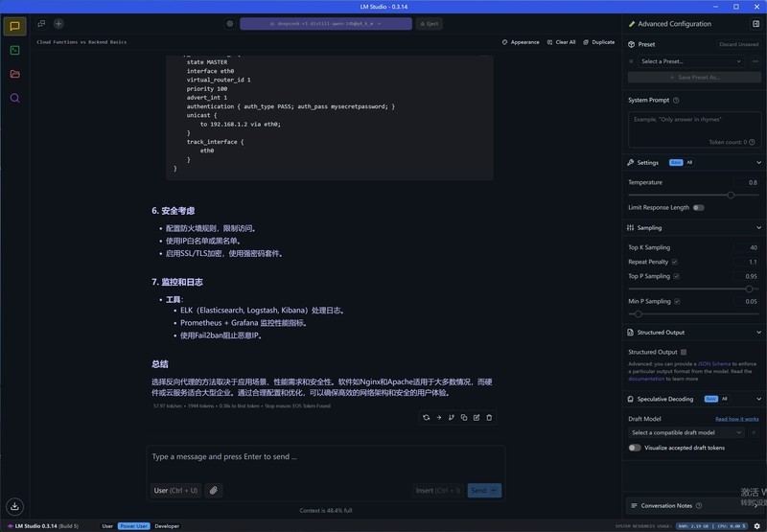Click the Send button
This screenshot has width=767, height=532.
tap(484, 491)
